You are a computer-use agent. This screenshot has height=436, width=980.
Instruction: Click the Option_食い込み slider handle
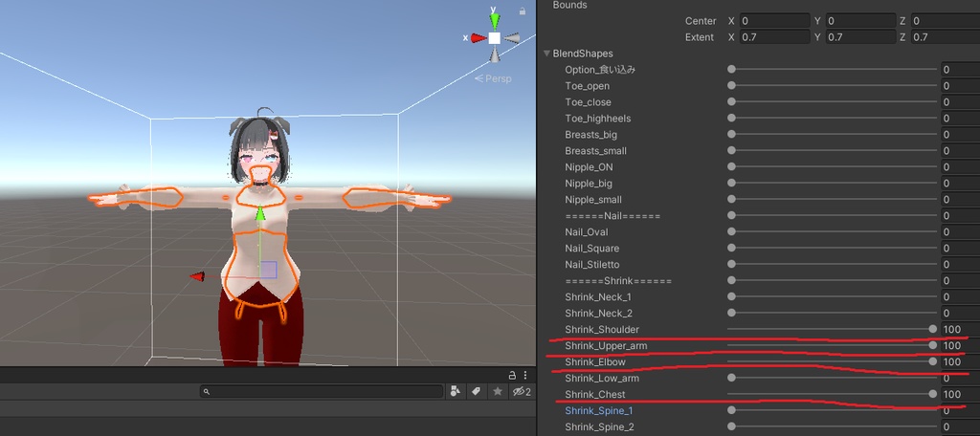click(731, 70)
